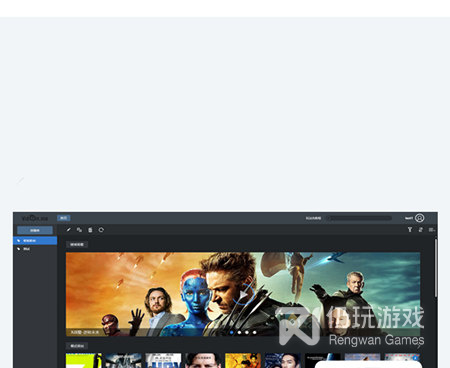This screenshot has height=368, width=450.
Task: Click the username text beside the avatar
Action: [x=409, y=218]
